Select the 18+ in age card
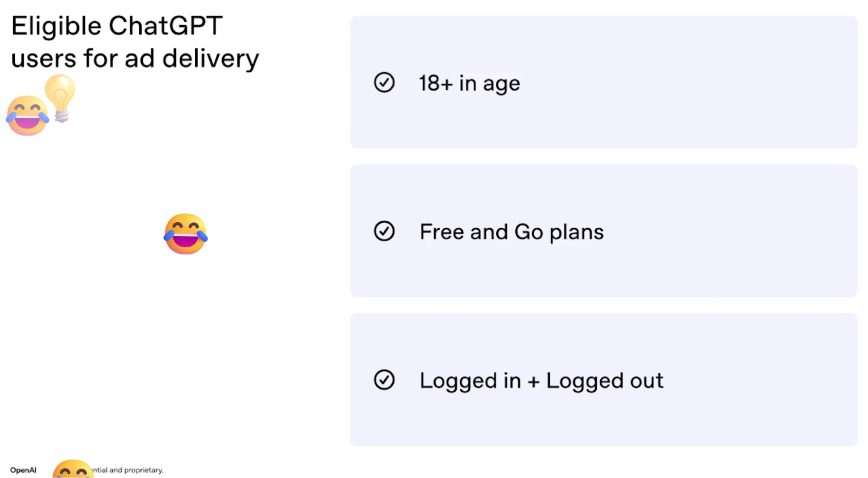868x478 pixels. tap(604, 82)
